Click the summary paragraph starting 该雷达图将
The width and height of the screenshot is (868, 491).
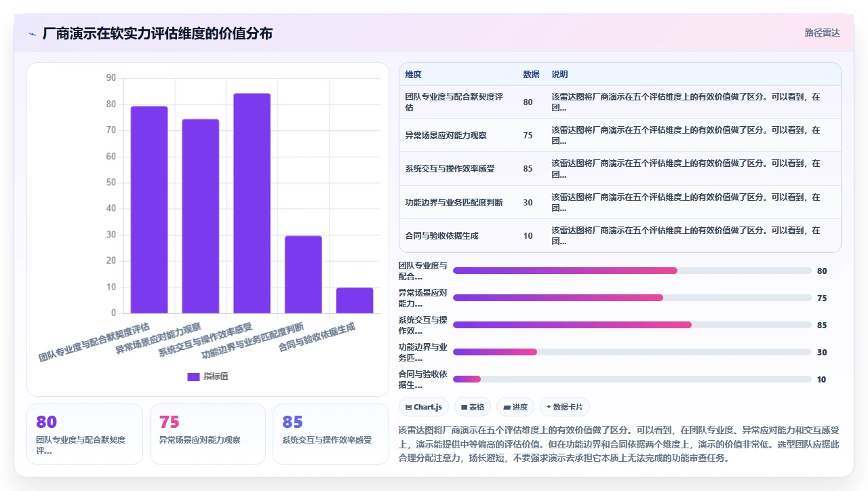coord(619,444)
